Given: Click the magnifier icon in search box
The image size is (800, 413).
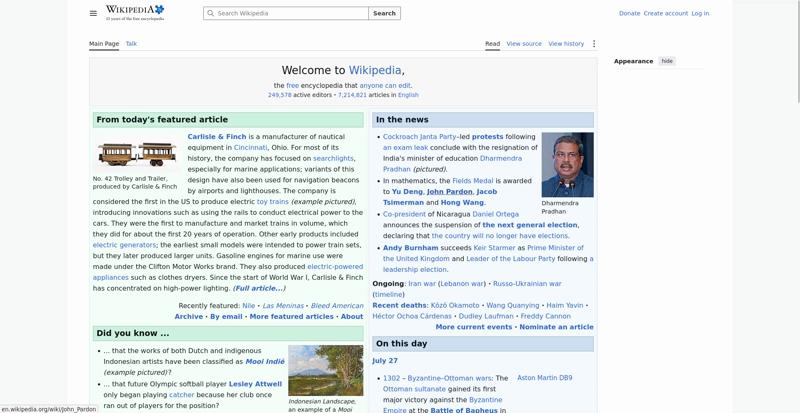Looking at the screenshot, I should [x=210, y=13].
